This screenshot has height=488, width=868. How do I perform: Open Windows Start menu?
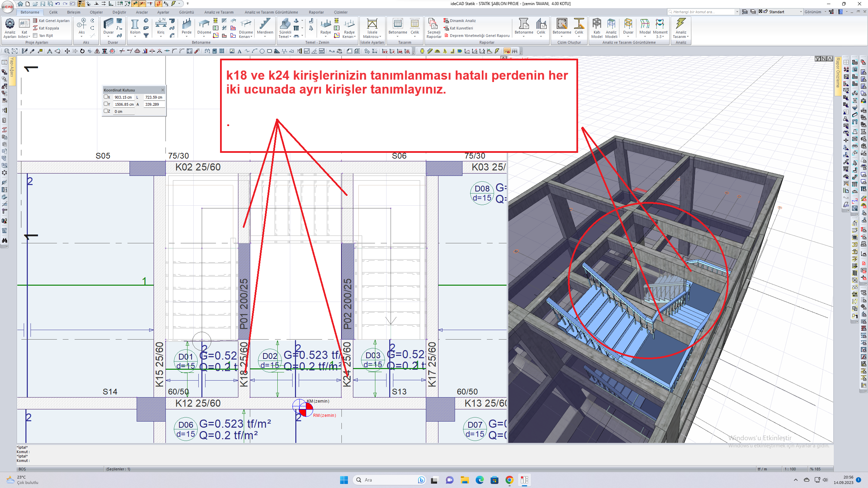pos(344,480)
